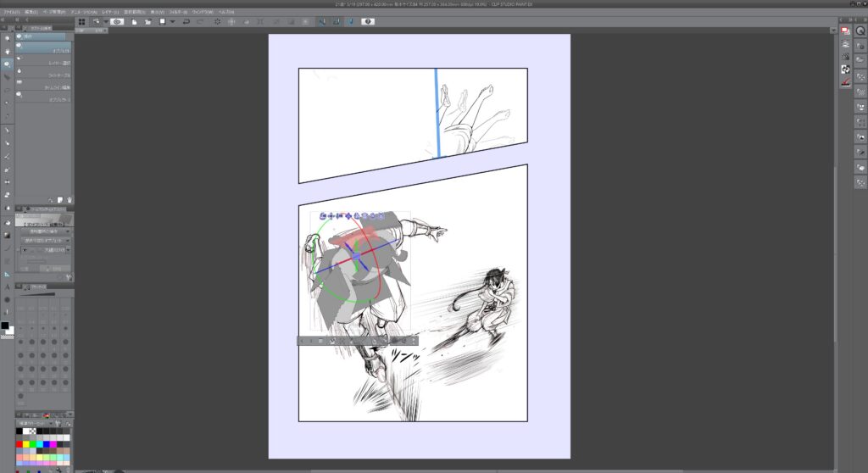
Task: Select the Zoom tool in tool palette
Action: [7, 37]
